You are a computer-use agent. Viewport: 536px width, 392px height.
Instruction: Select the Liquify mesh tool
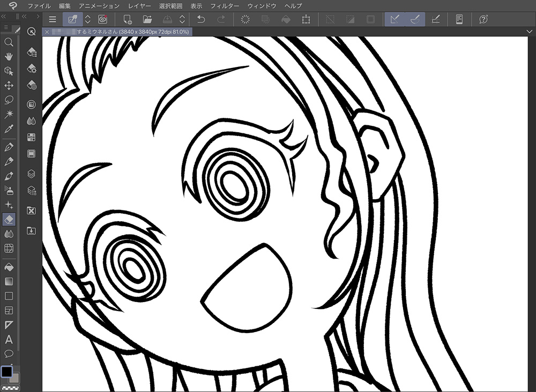point(9,248)
